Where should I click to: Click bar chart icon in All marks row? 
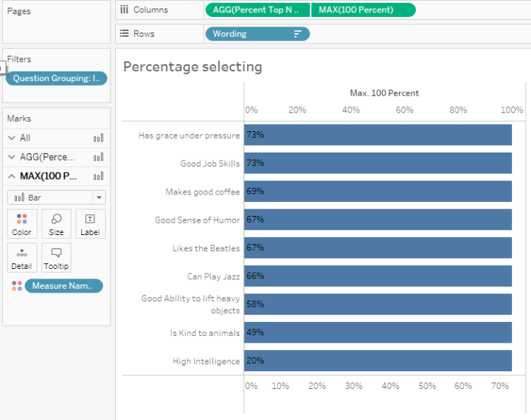pyautogui.click(x=99, y=138)
